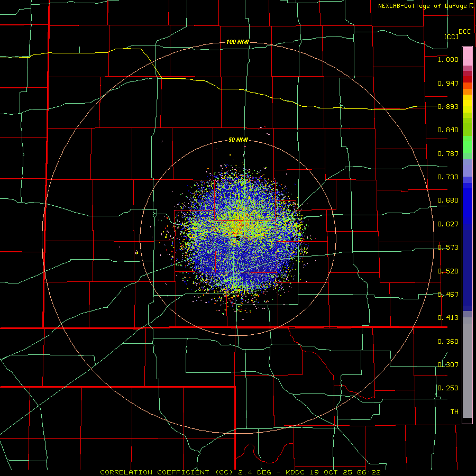This screenshot has width=476, height=476.
Task: Click the [CC] product label
Action: tap(452, 36)
